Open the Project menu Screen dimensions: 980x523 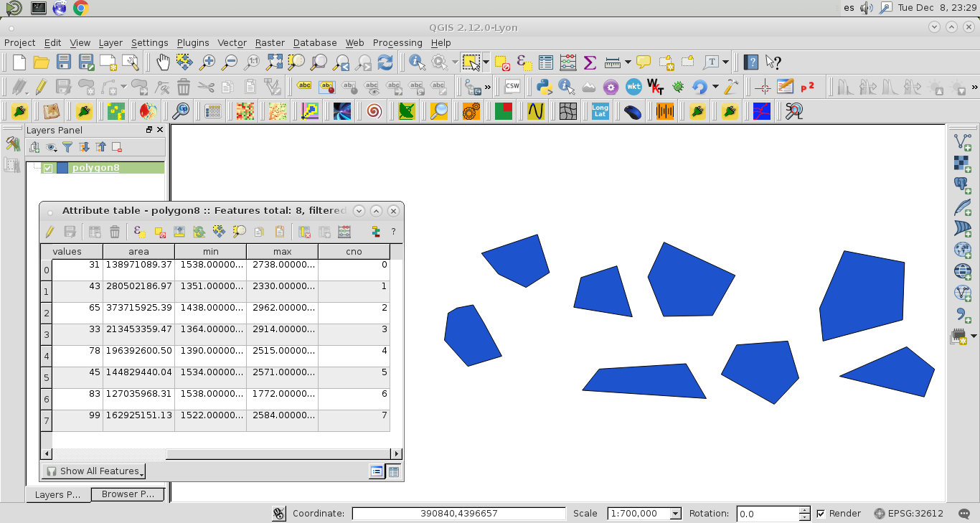tap(19, 43)
